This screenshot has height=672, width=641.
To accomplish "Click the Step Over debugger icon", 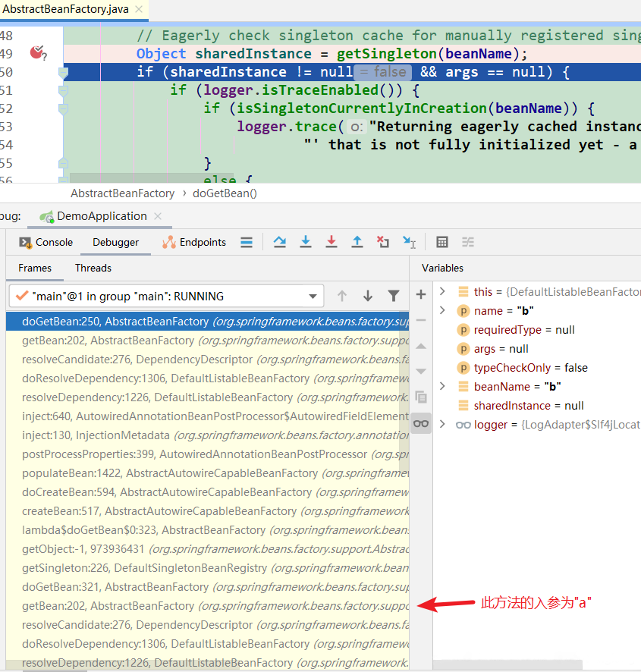I will pos(280,242).
